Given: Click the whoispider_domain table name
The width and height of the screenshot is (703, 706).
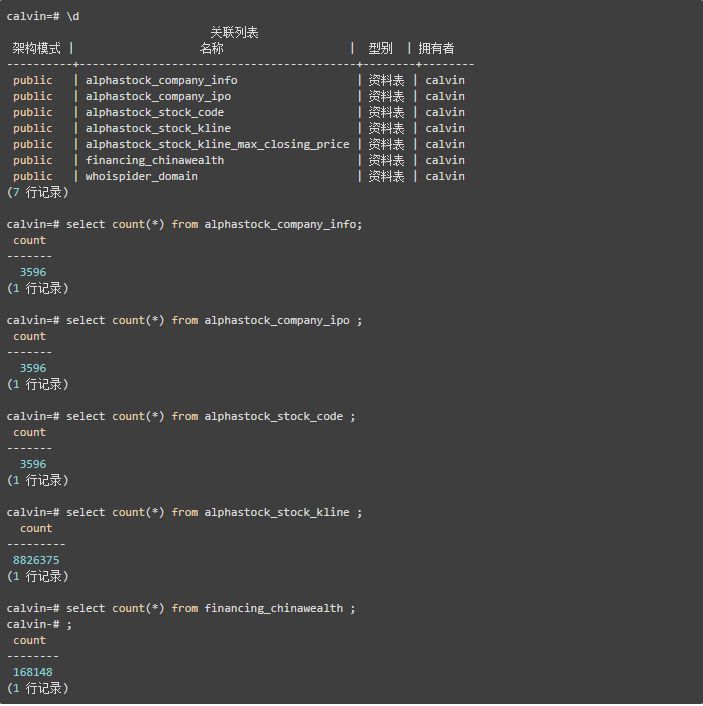Looking at the screenshot, I should (x=142, y=176).
